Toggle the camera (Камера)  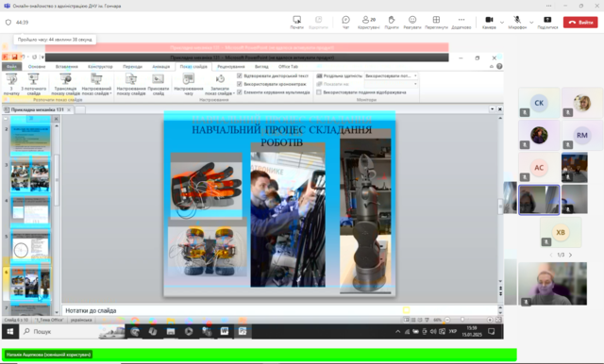(489, 23)
